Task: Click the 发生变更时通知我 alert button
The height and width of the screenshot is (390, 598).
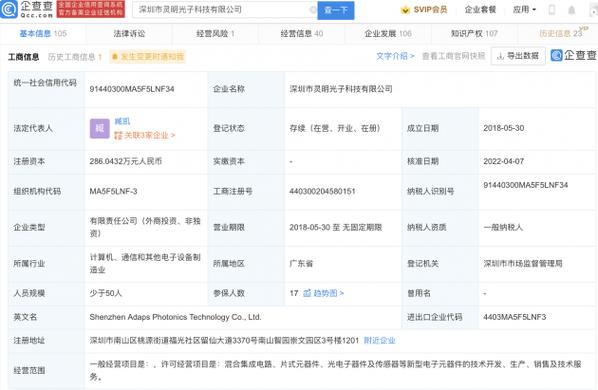Action: [148, 57]
